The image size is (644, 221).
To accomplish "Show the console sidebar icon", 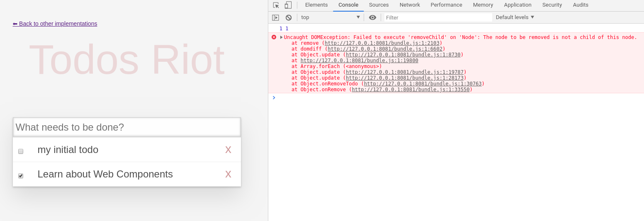I will click(275, 17).
